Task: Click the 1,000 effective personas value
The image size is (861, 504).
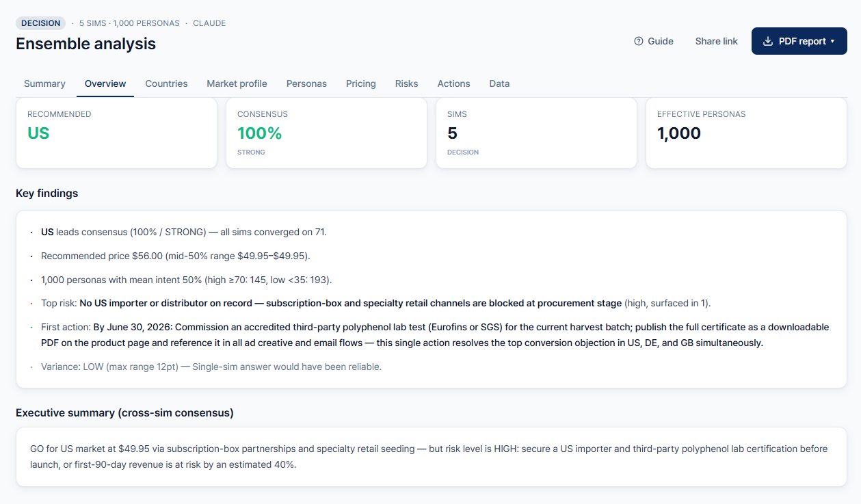Action: (679, 133)
